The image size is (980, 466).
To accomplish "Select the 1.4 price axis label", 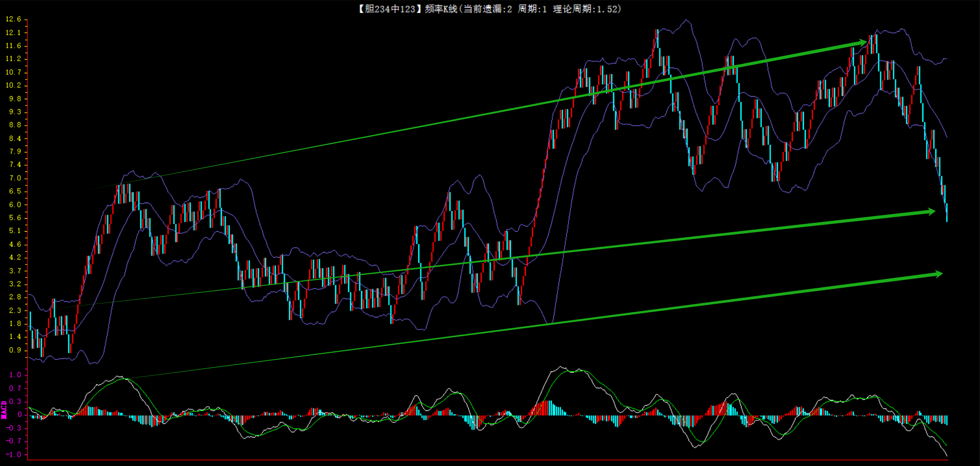I will (16, 337).
